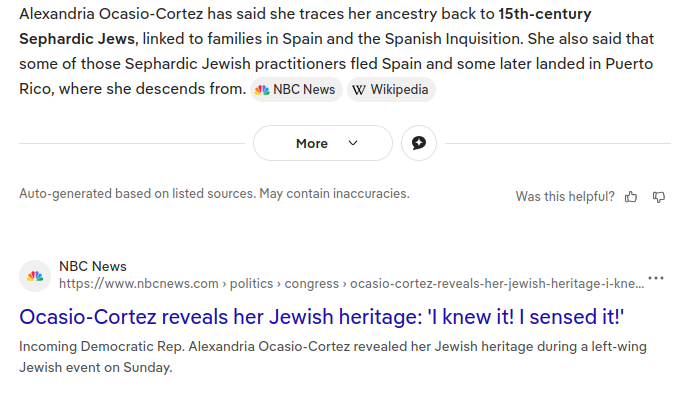695x400 pixels.
Task: Click the 'Incoming Democratic Rep.' result snippet
Action: click(x=333, y=357)
